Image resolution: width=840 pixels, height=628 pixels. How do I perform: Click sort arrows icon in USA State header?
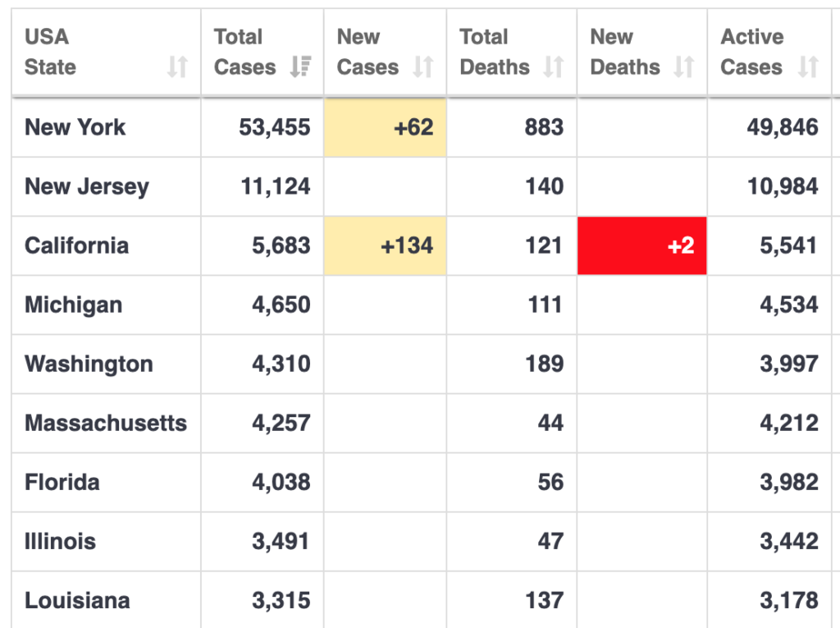[x=177, y=66]
